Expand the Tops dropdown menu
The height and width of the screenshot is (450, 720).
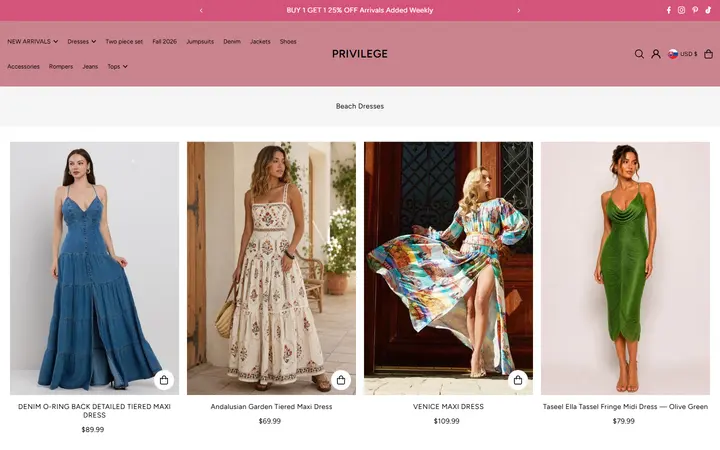[118, 67]
